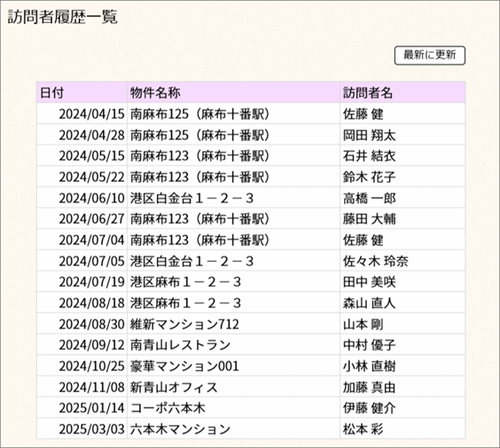This screenshot has height=448, width=500.
Task: Select the date 2025/01/14
Action: tap(91, 408)
